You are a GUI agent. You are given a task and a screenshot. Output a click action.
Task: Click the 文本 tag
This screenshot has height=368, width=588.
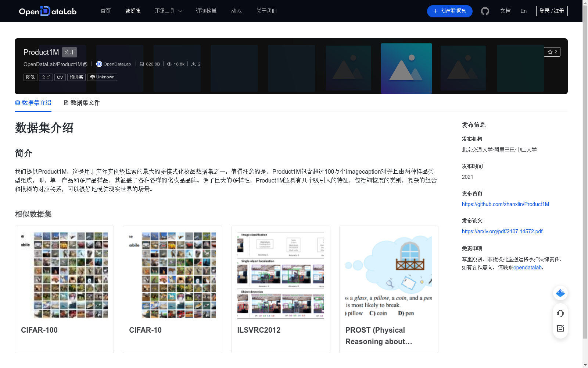[x=46, y=77]
